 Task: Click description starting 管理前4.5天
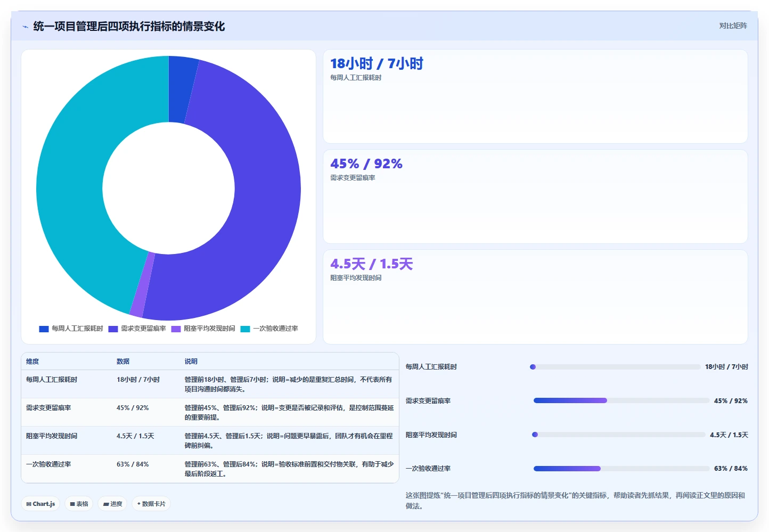289,441
